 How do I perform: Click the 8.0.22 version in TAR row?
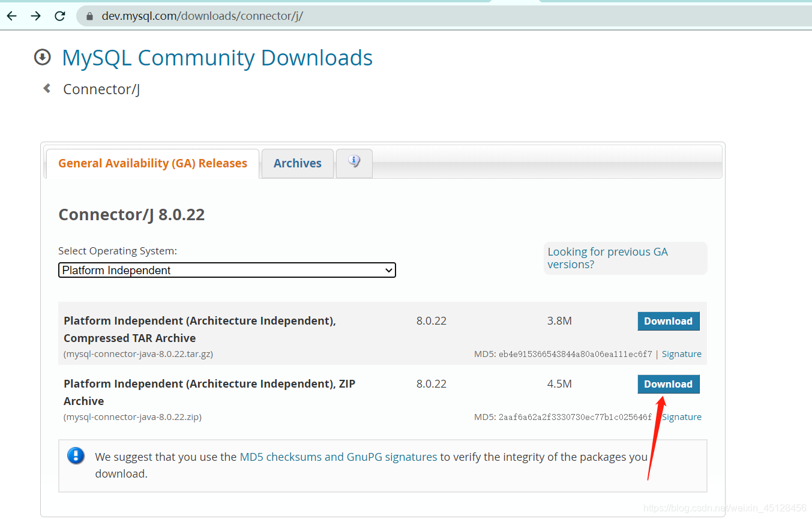[x=432, y=321]
